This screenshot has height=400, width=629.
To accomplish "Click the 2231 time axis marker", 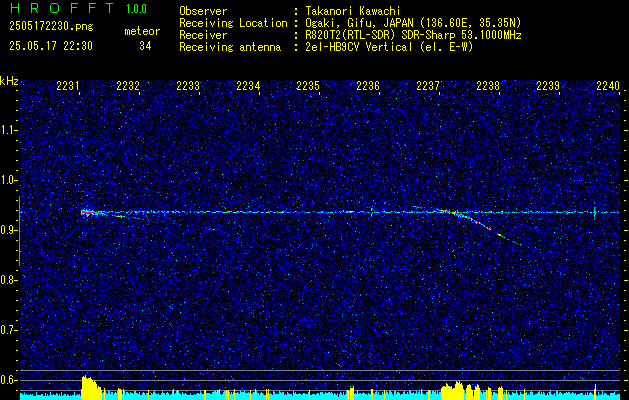I will tap(68, 85).
